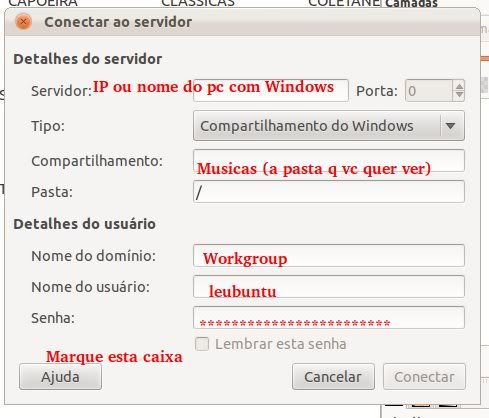Click the Nome do usuário field
This screenshot has height=418, width=489.
[x=329, y=287]
